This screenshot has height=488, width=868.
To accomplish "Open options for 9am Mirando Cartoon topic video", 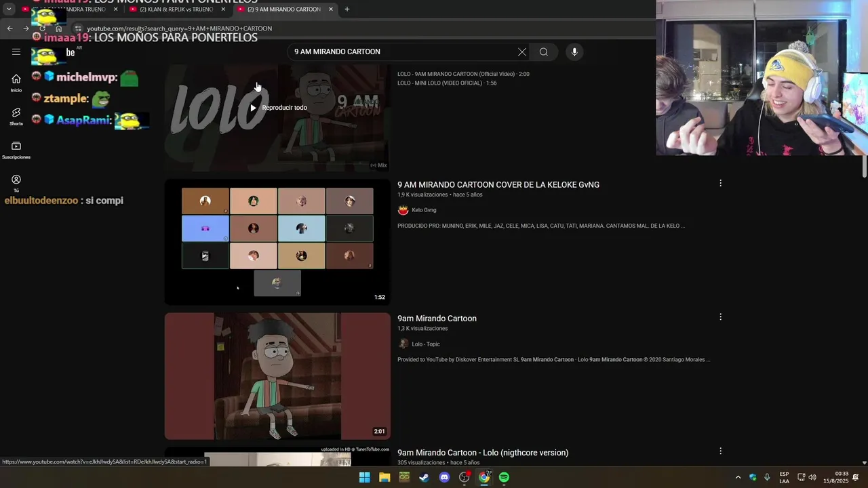I will [x=720, y=317].
